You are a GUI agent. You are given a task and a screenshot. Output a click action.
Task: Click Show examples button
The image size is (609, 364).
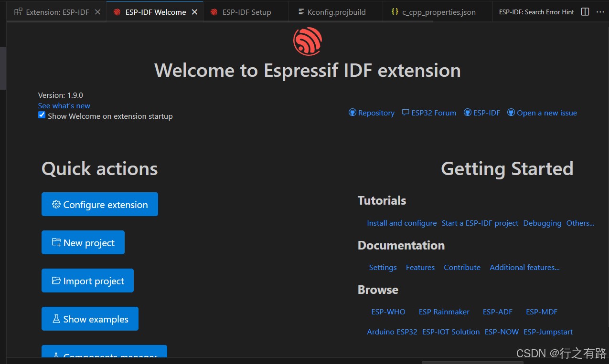click(90, 319)
